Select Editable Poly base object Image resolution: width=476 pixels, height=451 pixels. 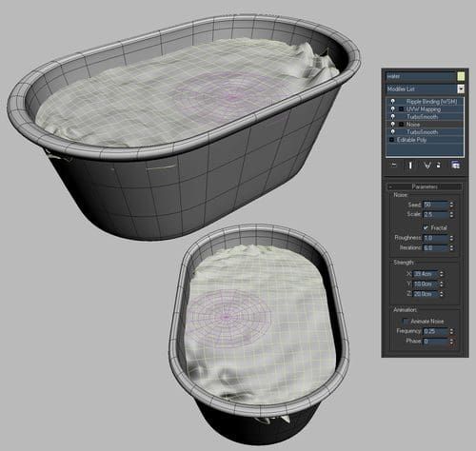[x=411, y=140]
